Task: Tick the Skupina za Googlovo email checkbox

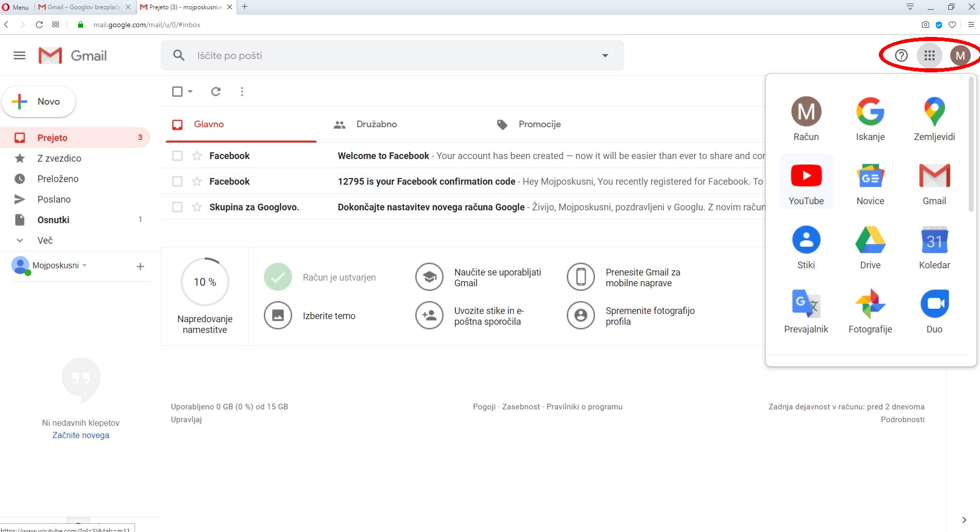Action: [x=178, y=207]
